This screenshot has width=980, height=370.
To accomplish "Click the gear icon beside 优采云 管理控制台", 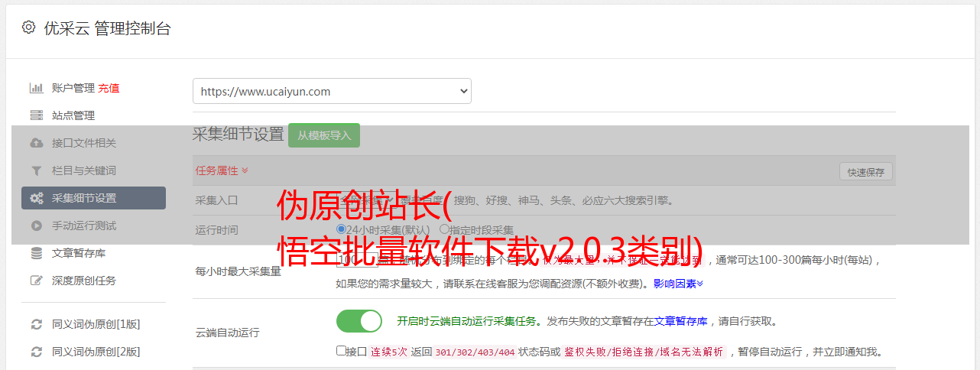I will [28, 28].
